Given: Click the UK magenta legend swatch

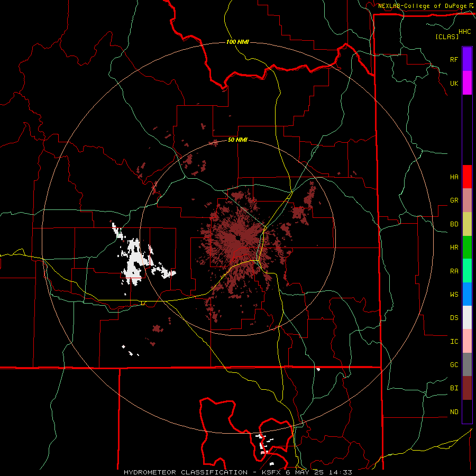Looking at the screenshot, I should pyautogui.click(x=467, y=83).
